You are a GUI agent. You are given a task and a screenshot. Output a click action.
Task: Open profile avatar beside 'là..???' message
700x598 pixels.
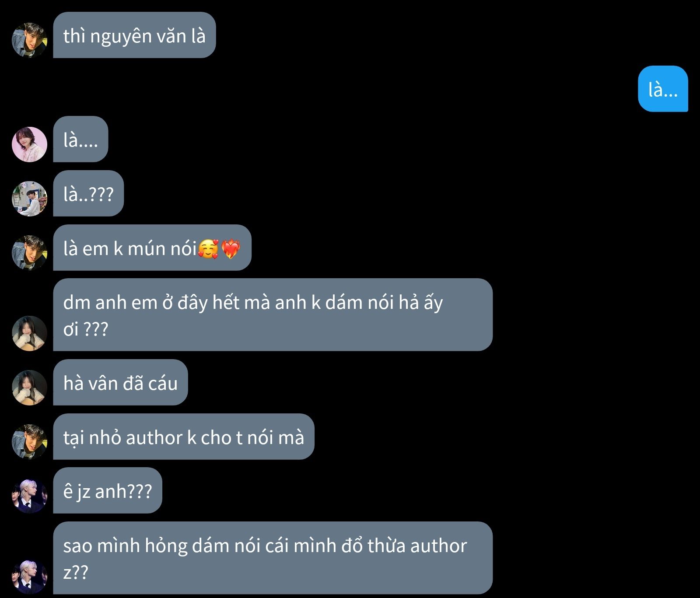point(29,199)
